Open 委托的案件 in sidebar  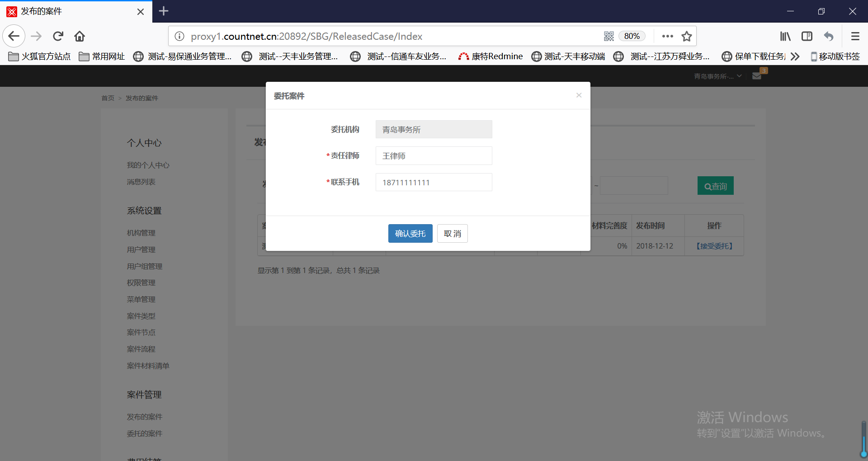pos(145,433)
